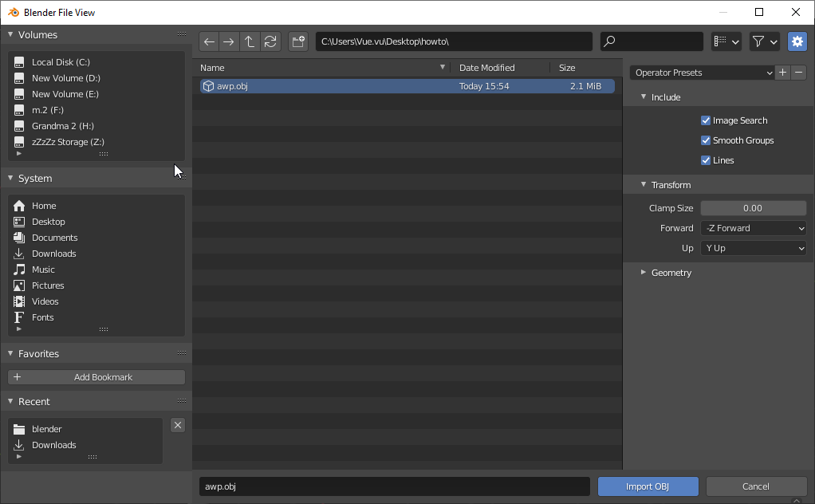Click the filename field awp.obj
Screen dimensions: 815x504
(395, 486)
